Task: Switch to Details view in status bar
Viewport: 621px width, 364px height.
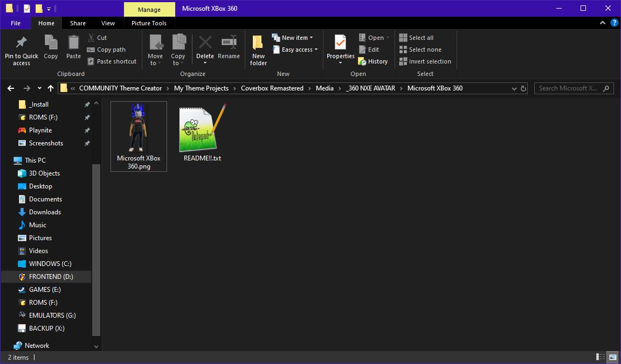Action: pyautogui.click(x=601, y=358)
